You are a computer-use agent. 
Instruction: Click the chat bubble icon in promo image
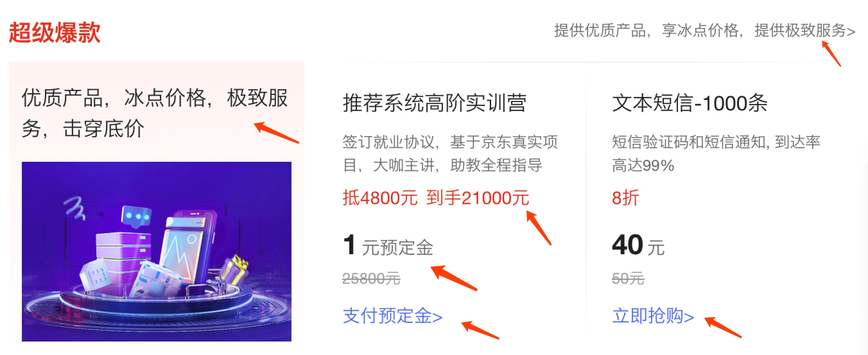point(136,217)
